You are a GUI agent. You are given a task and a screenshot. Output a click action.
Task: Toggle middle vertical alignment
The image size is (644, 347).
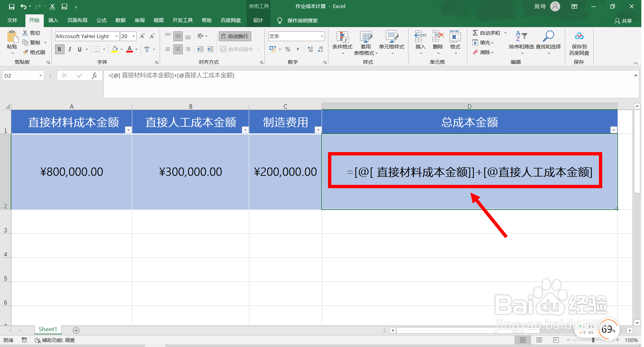[178, 36]
